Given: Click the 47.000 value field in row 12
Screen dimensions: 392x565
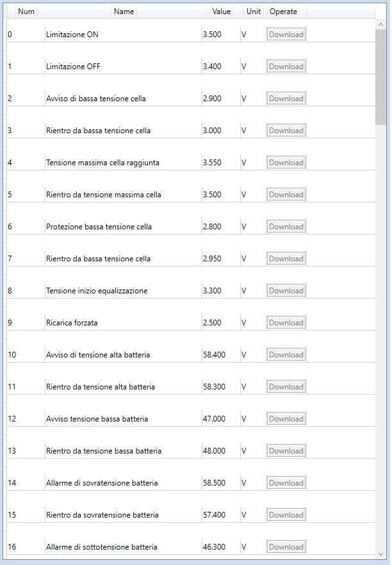Looking at the screenshot, I should coord(214,419).
